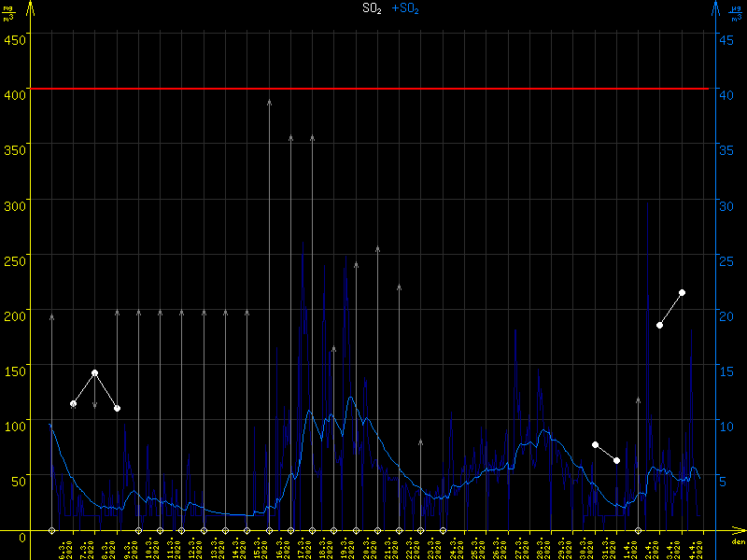Viewport: 747px width, 560px height.
Task: Select the peak white data point on left side
Action: pyautogui.click(x=94, y=372)
